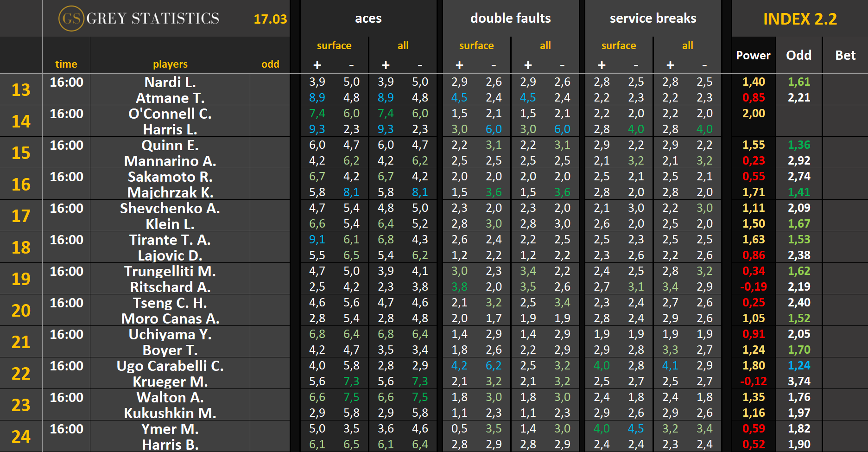This screenshot has width=868, height=452.
Task: Click player name Kukushkin M.
Action: click(170, 413)
